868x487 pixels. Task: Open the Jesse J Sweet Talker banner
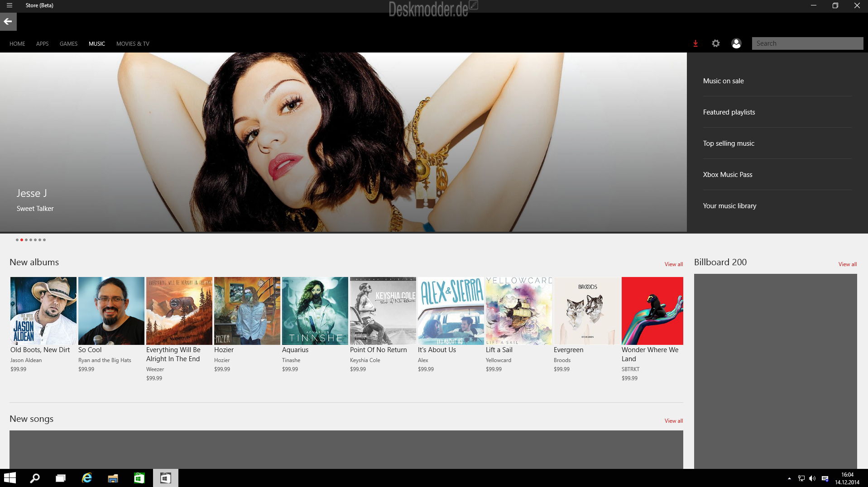coord(343,142)
